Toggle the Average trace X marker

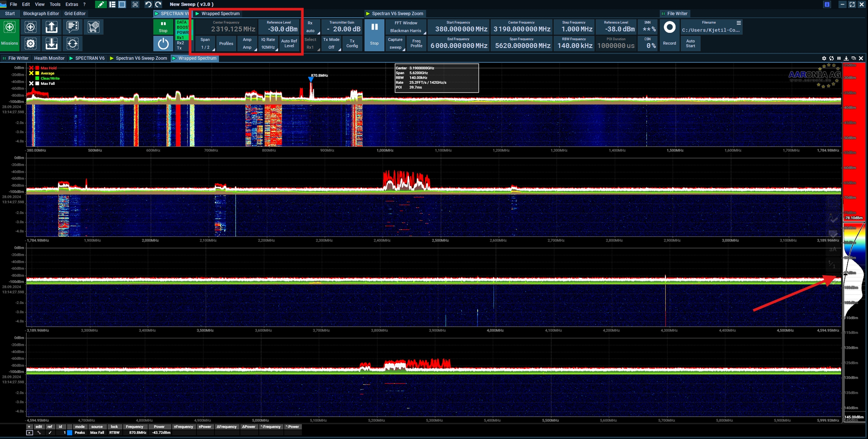32,73
